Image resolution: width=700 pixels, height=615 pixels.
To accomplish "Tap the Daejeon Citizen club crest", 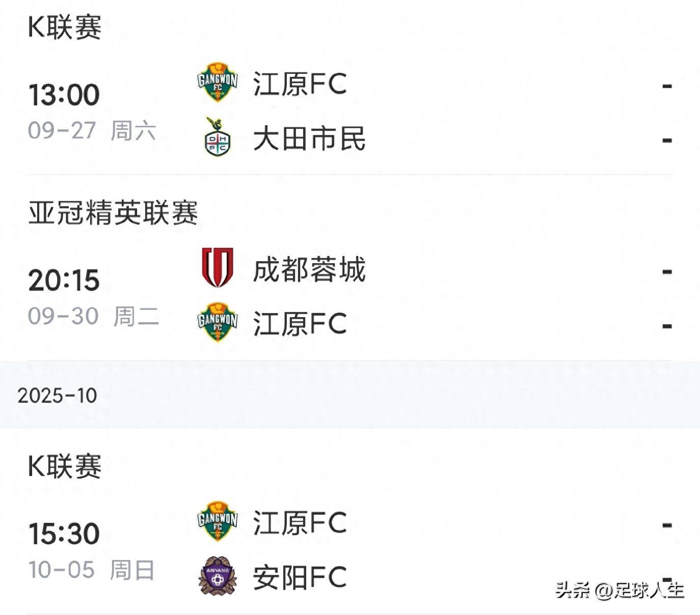I will click(218, 137).
